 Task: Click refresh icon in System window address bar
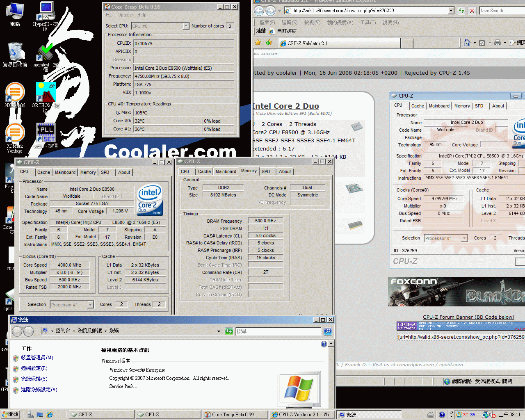229,331
